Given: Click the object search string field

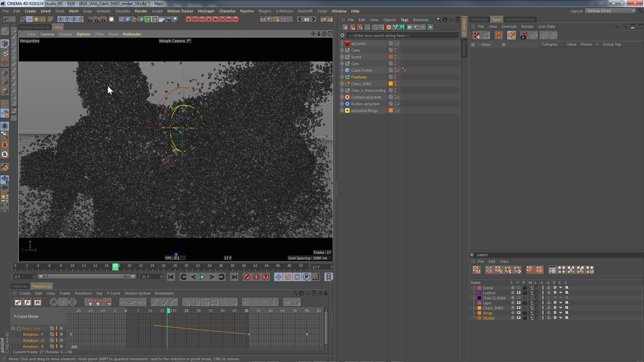Looking at the screenshot, I should point(402,36).
